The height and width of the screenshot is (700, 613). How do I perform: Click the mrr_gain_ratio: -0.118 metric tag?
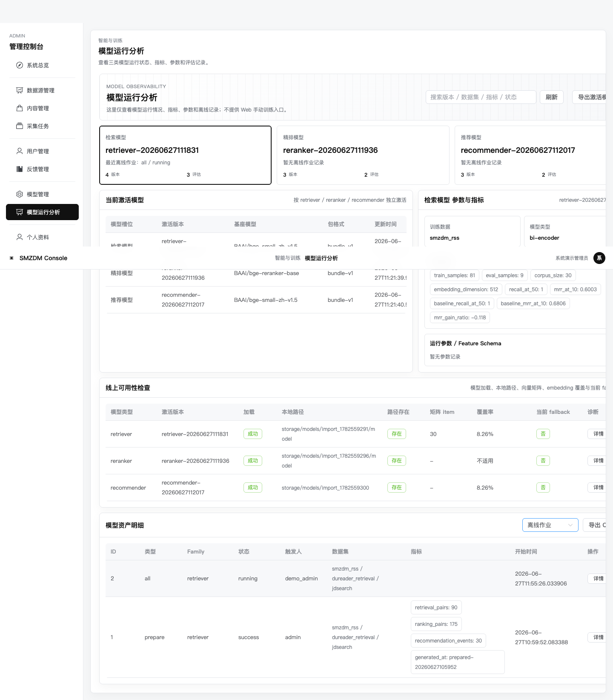[x=460, y=318]
